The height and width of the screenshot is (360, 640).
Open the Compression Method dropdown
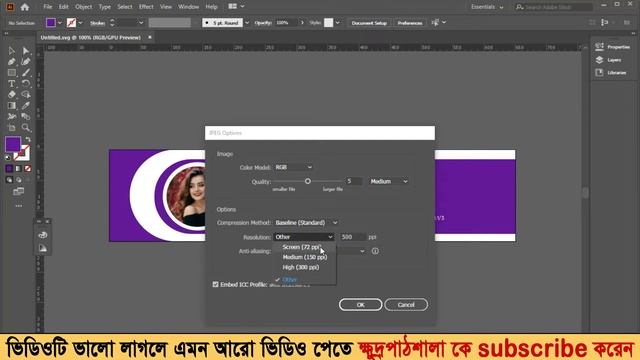point(306,223)
